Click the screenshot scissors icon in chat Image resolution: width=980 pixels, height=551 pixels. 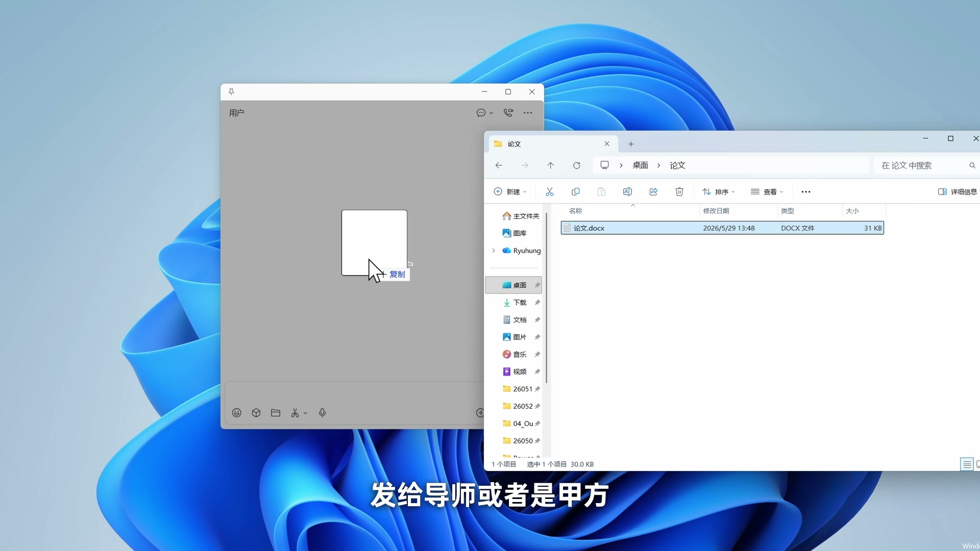[295, 413]
